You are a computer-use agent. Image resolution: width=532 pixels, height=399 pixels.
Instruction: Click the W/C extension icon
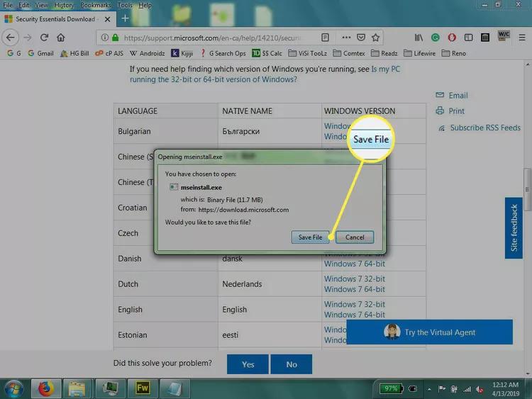tap(504, 36)
